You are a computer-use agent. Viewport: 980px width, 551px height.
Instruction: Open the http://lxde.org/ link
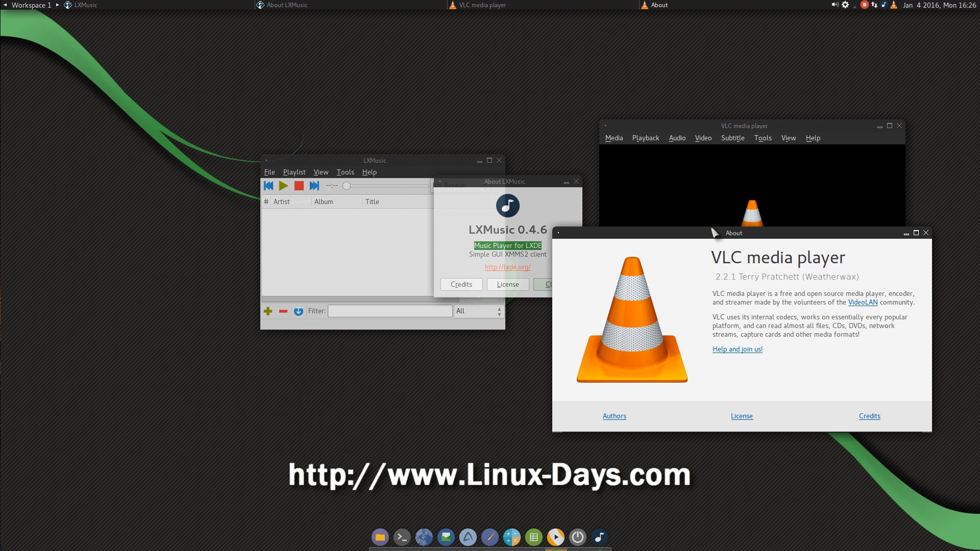click(x=507, y=267)
